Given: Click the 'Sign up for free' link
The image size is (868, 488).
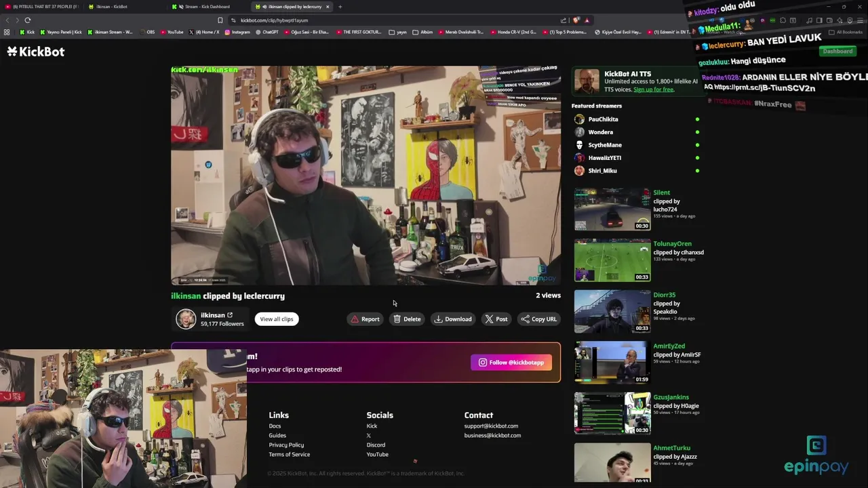Looking at the screenshot, I should pos(653,89).
